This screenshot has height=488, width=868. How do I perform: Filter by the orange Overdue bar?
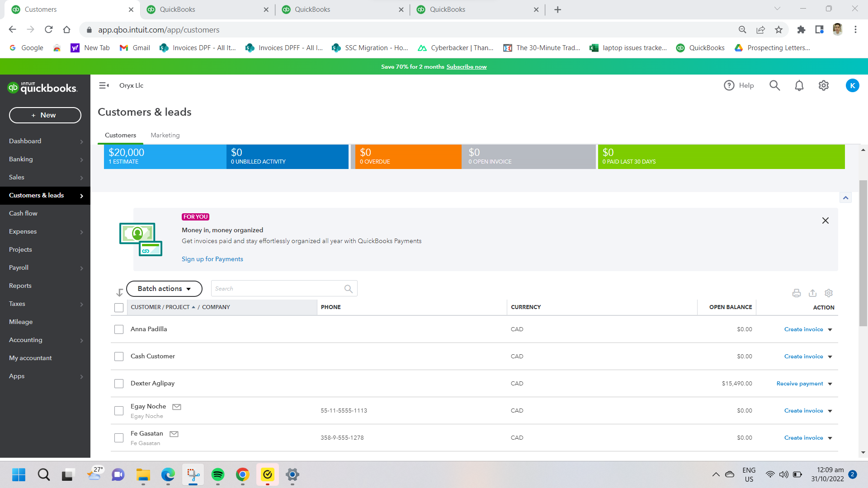tap(408, 156)
